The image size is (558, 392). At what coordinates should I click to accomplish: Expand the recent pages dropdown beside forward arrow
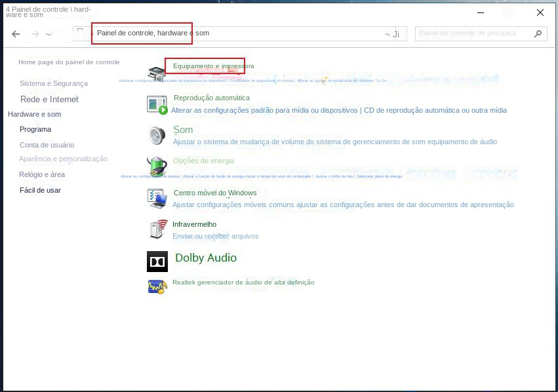coord(47,33)
